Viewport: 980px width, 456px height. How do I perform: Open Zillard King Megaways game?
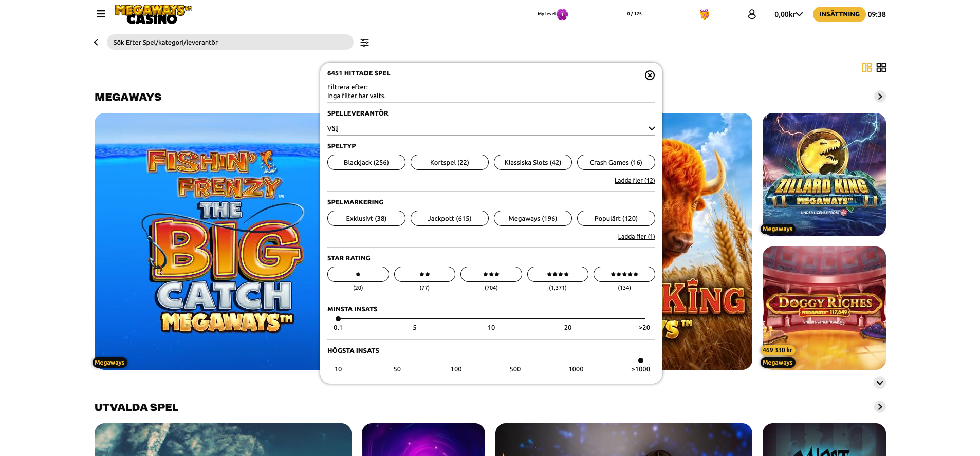[x=824, y=175]
